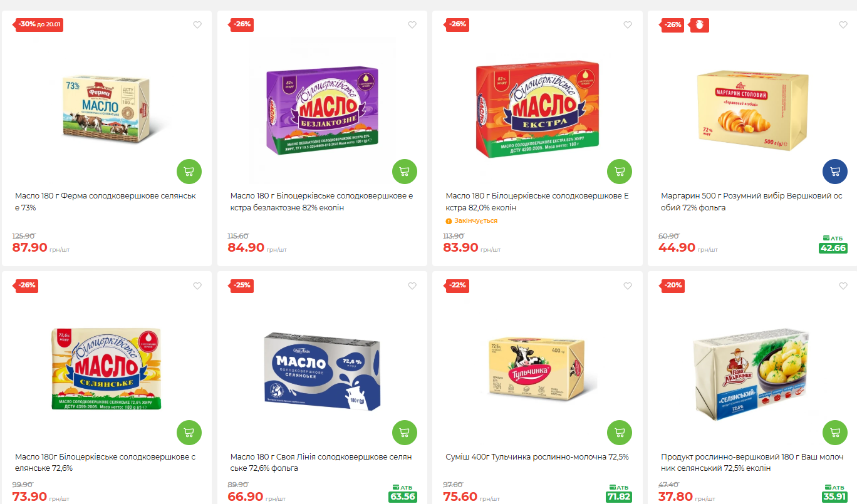View Білоцерківське Екстра red package image
The image size is (857, 504).
point(538,109)
